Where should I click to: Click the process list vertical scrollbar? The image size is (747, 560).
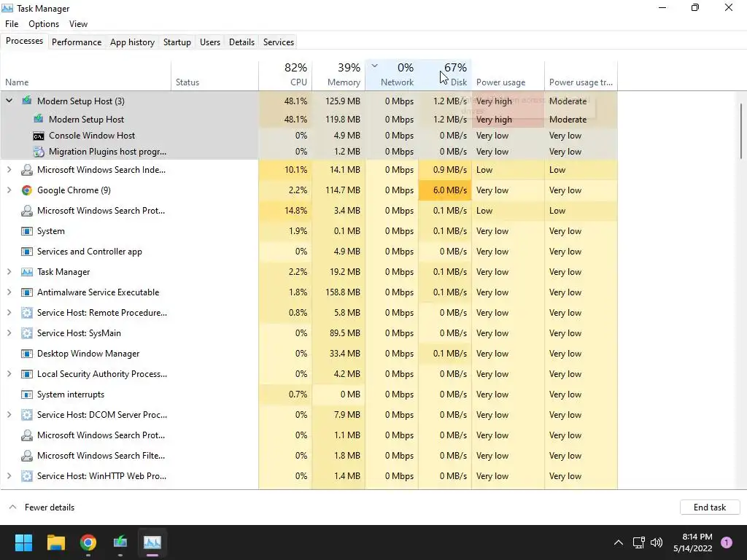pyautogui.click(x=741, y=131)
